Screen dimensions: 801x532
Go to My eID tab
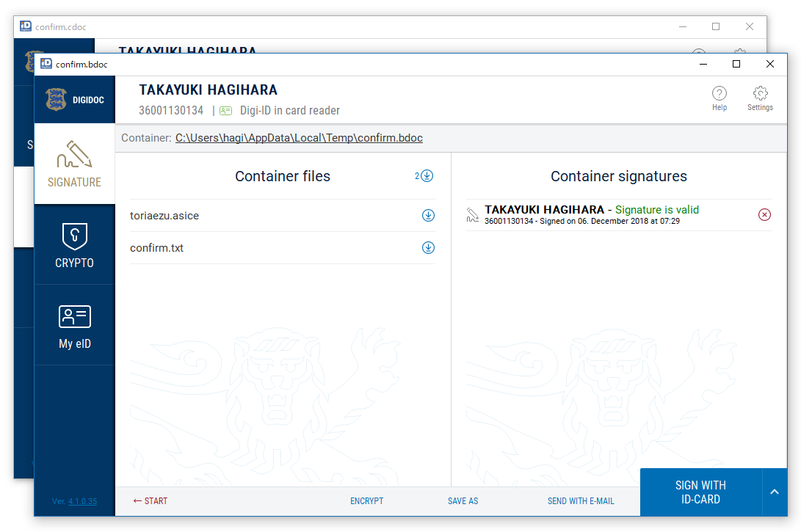(74, 326)
